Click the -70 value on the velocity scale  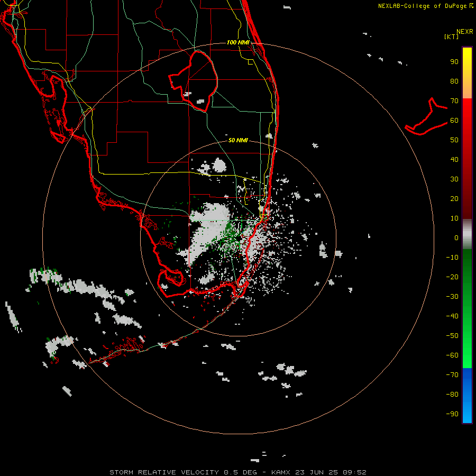pos(452,375)
